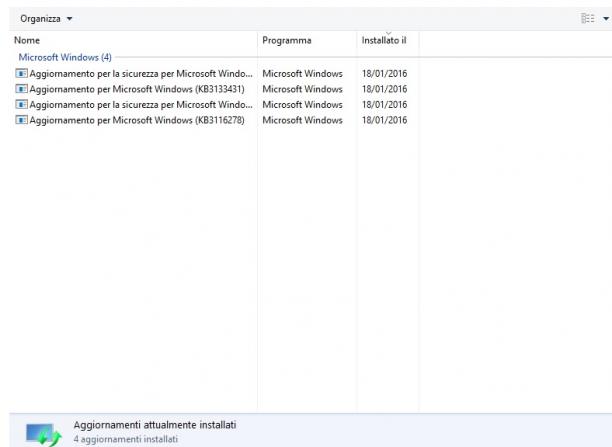The width and height of the screenshot is (612, 447).
Task: Select Aggiornamento per Microsoft Windows (KB3133431)
Action: [x=137, y=89]
